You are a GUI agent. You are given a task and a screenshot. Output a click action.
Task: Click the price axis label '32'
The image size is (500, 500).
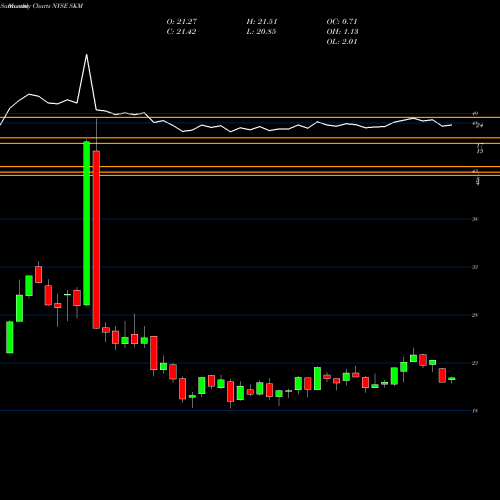tap(475, 267)
